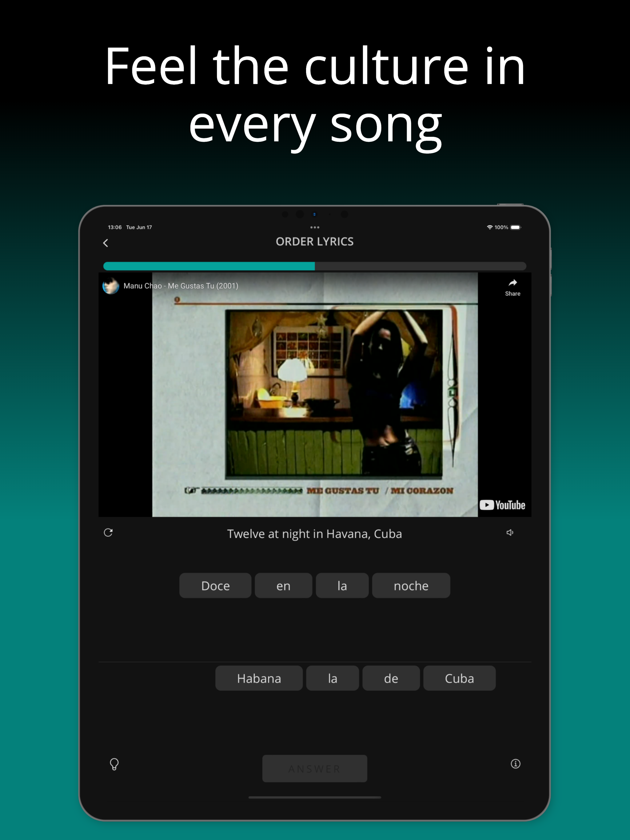Tap the status bar time "13:06"
Screen dimensions: 630x840
(115, 228)
